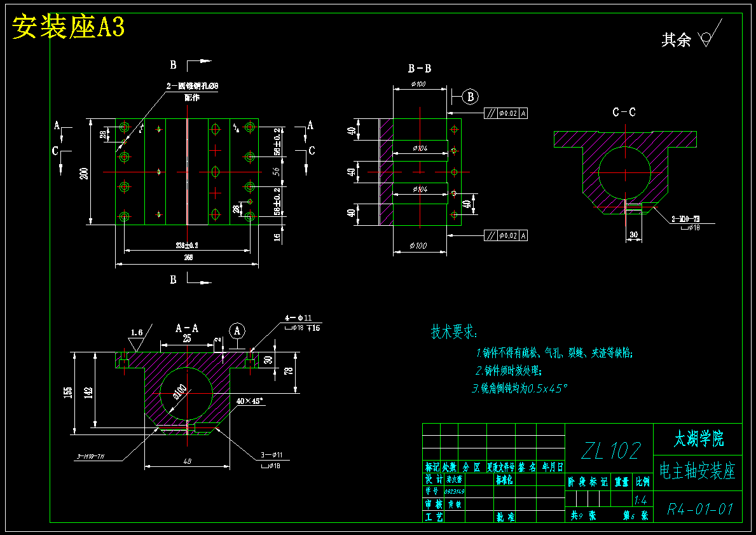
Task: Click the "2-圆锥销孔Ø8" pin hole note
Action: coord(193,87)
